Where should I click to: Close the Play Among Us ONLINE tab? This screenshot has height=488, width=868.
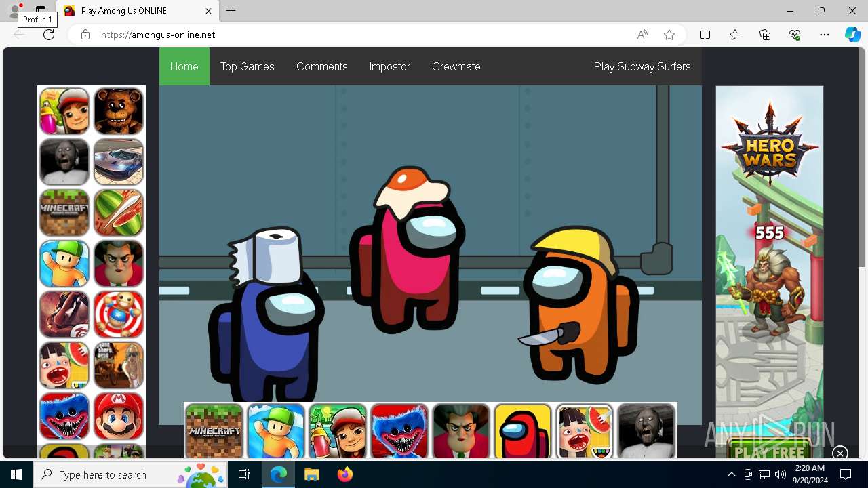coord(209,11)
